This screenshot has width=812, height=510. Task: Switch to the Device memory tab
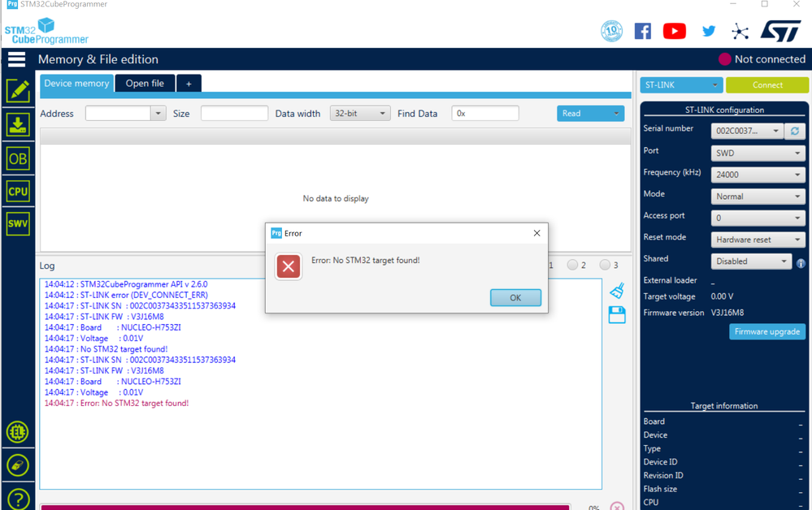point(76,84)
